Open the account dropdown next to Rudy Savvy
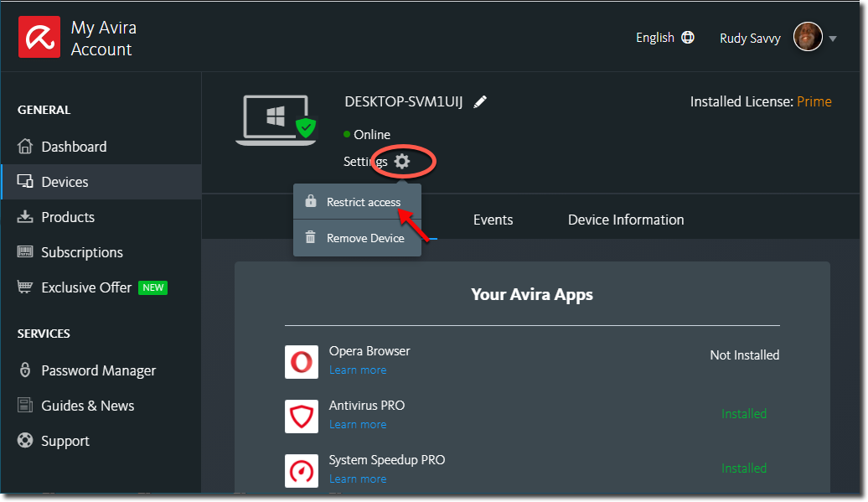This screenshot has width=868, height=502. [x=832, y=37]
